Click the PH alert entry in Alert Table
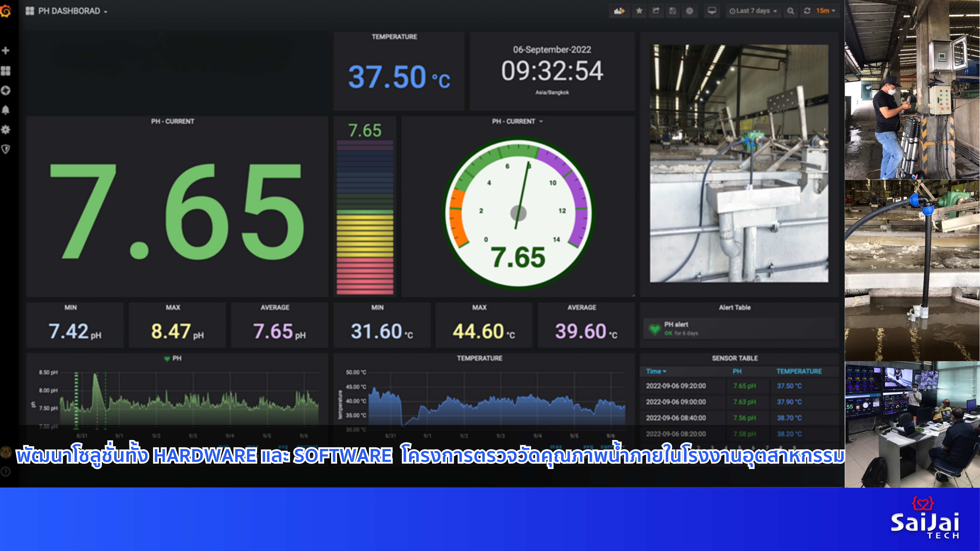The width and height of the screenshot is (980, 551). [x=676, y=324]
